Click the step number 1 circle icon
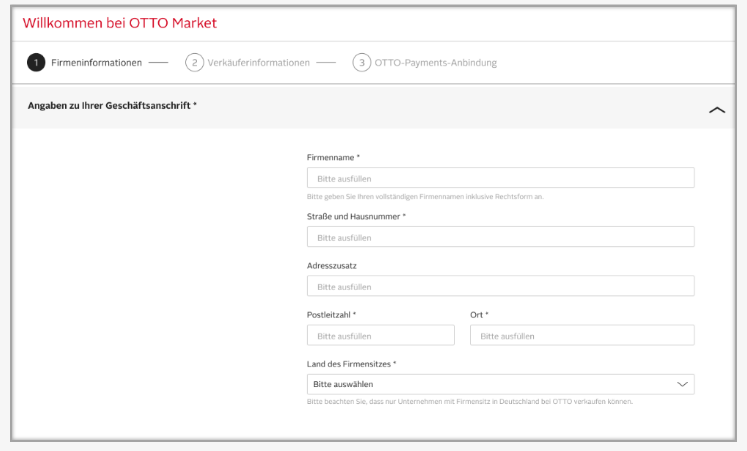 36,62
